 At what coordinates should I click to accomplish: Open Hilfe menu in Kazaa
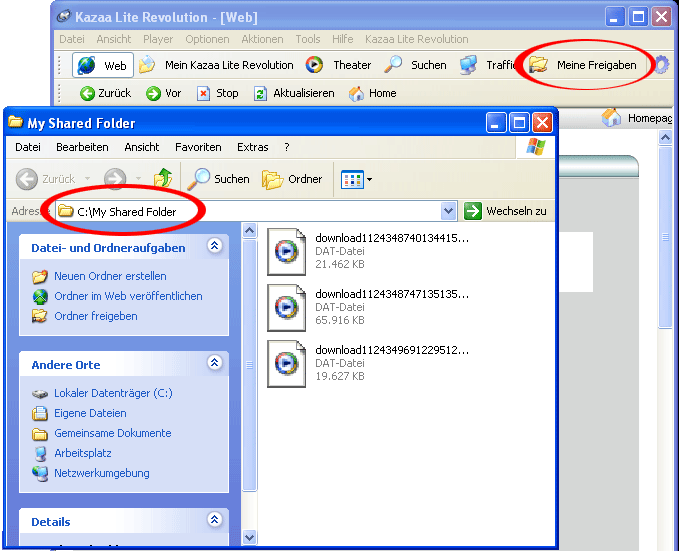pos(343,39)
